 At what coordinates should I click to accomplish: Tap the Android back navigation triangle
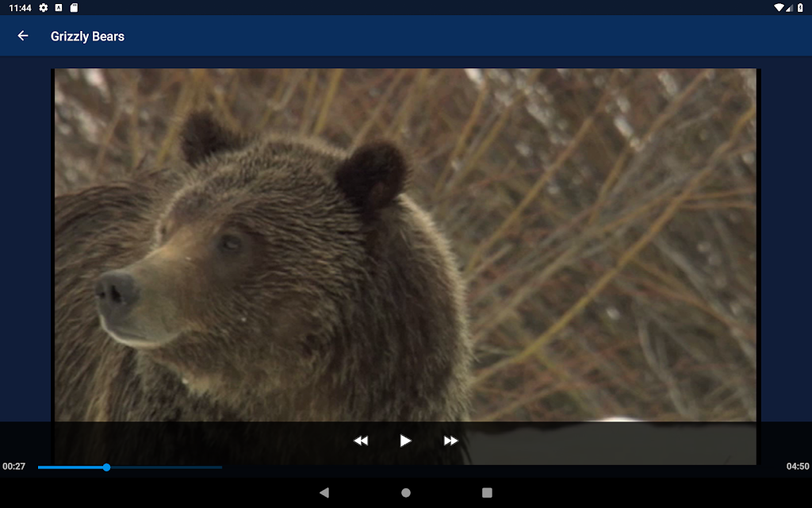pos(324,492)
